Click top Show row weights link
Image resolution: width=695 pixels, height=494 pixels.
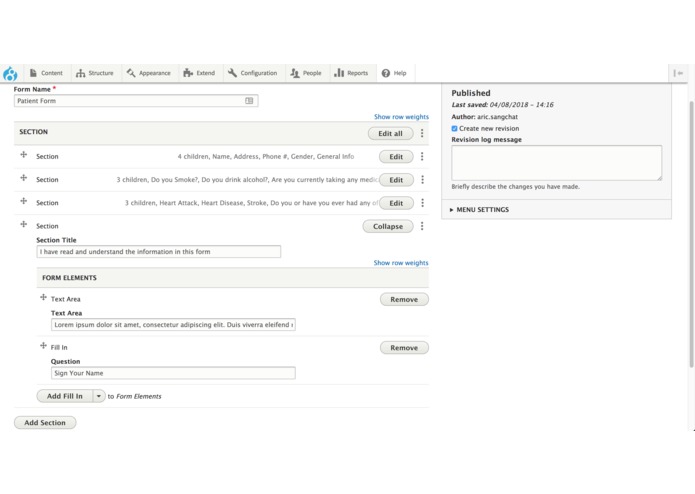pos(401,117)
